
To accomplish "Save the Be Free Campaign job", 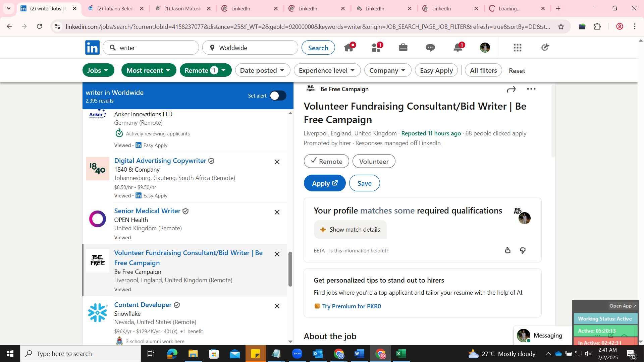I will 364,183.
